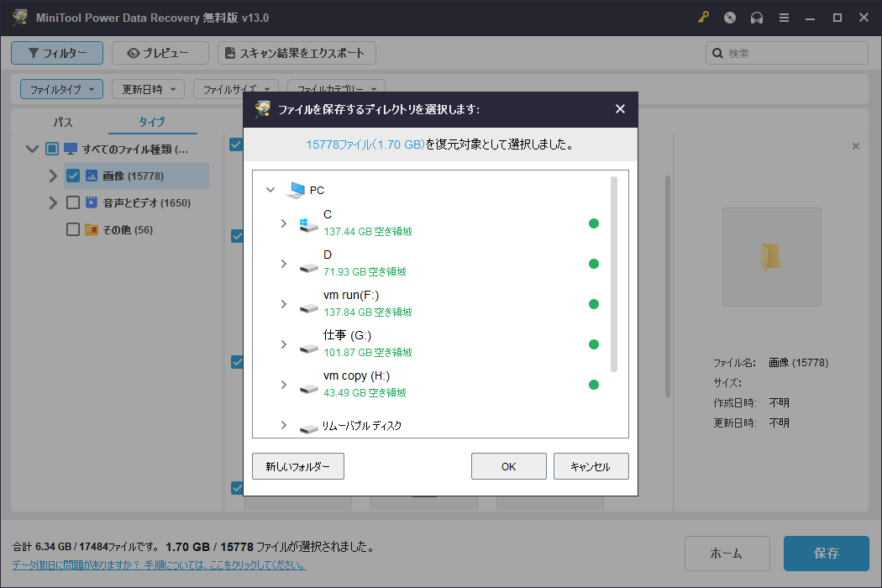Viewport: 882px width, 588px height.
Task: Confirm with the OK button
Action: (x=508, y=466)
